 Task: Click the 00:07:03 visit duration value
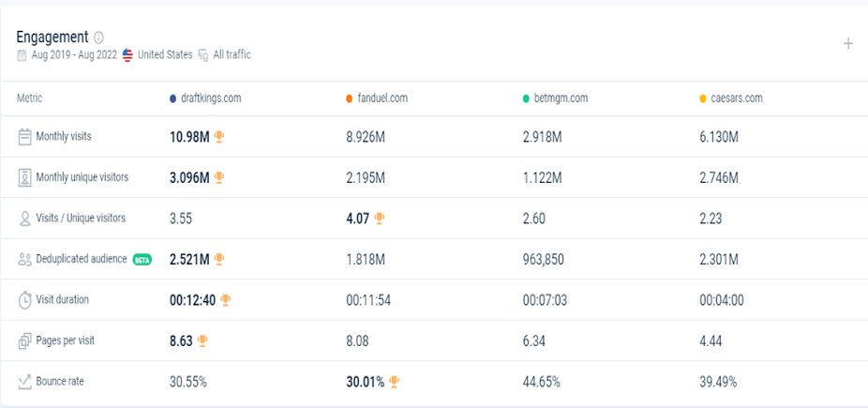click(546, 300)
